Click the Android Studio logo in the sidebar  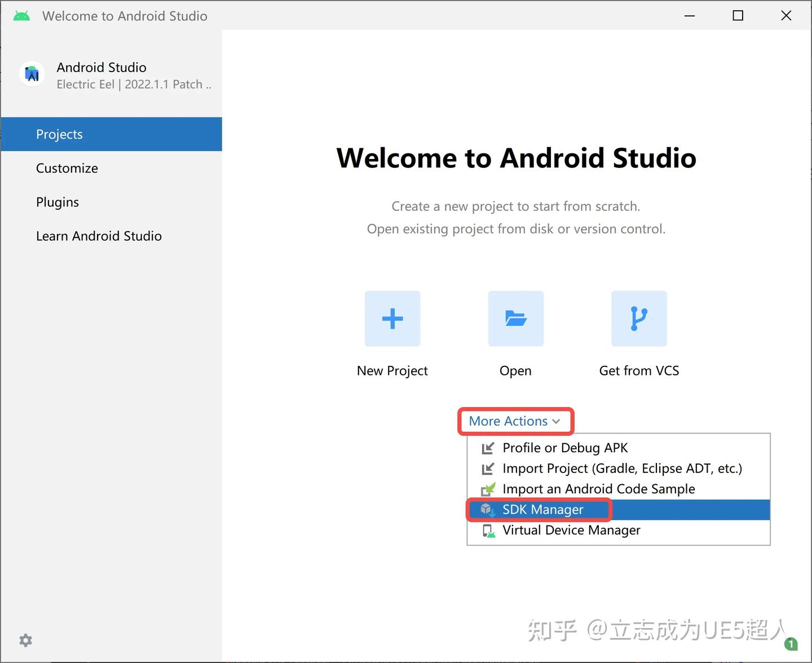(32, 74)
